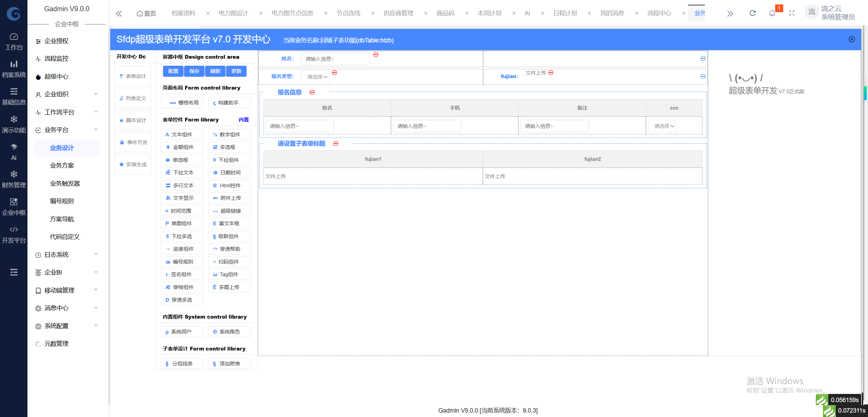Click the refresh page icon
This screenshot has height=417, width=868.
(752, 13)
